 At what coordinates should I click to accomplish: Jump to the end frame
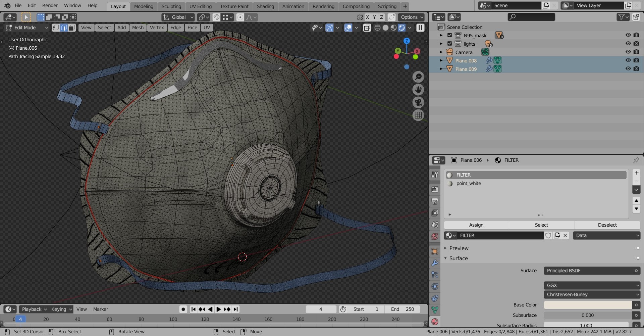coord(236,309)
